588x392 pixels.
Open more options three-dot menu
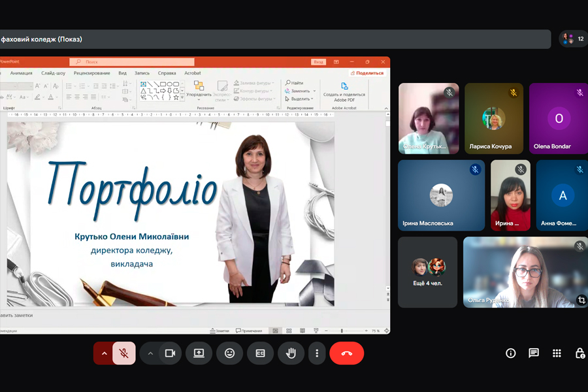[317, 353]
